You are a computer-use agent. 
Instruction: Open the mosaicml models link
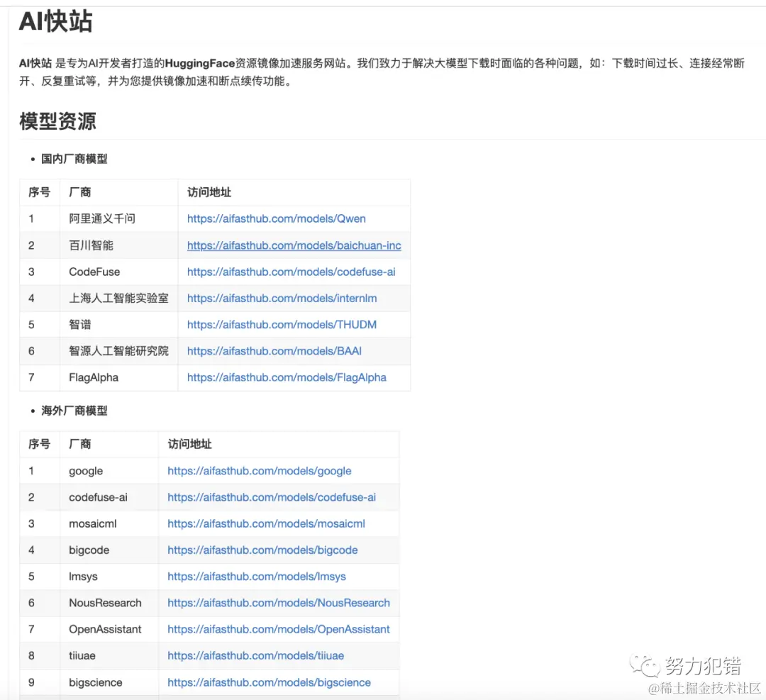point(266,523)
